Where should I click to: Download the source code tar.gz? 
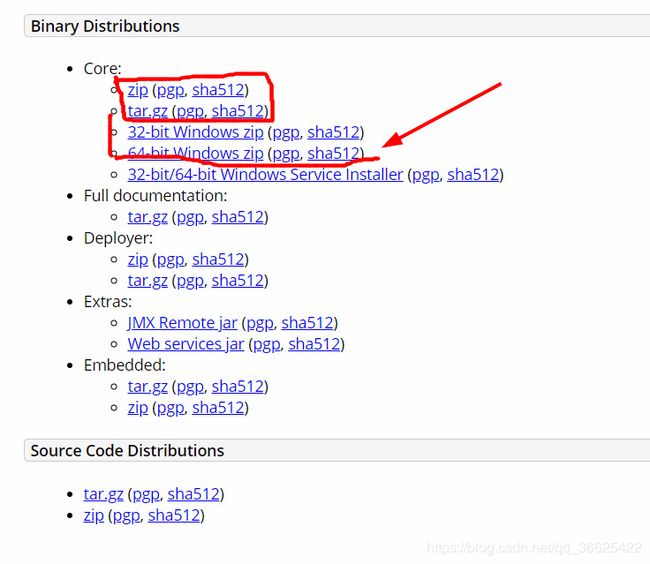[103, 494]
